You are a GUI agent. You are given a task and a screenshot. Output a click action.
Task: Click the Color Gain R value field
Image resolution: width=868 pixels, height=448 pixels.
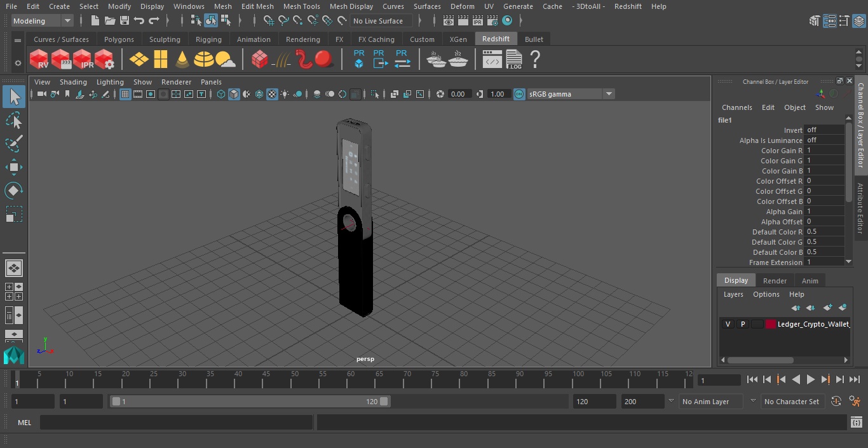[x=824, y=151]
